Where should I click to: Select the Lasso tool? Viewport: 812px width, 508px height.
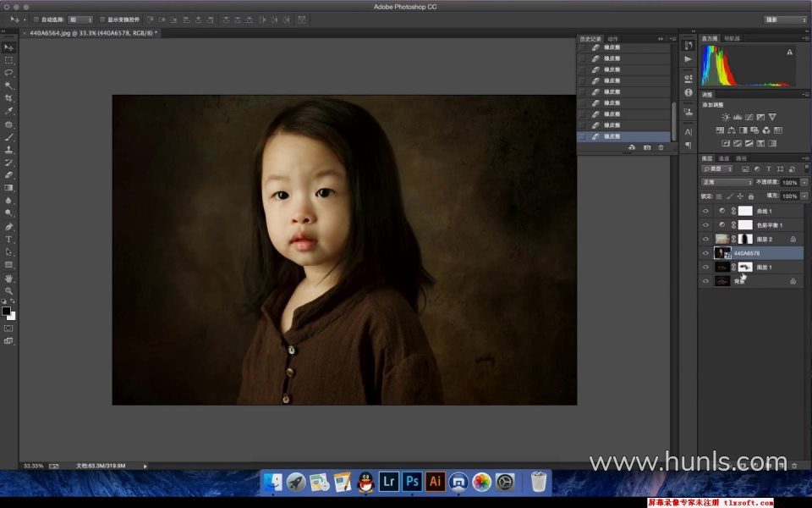(x=9, y=73)
